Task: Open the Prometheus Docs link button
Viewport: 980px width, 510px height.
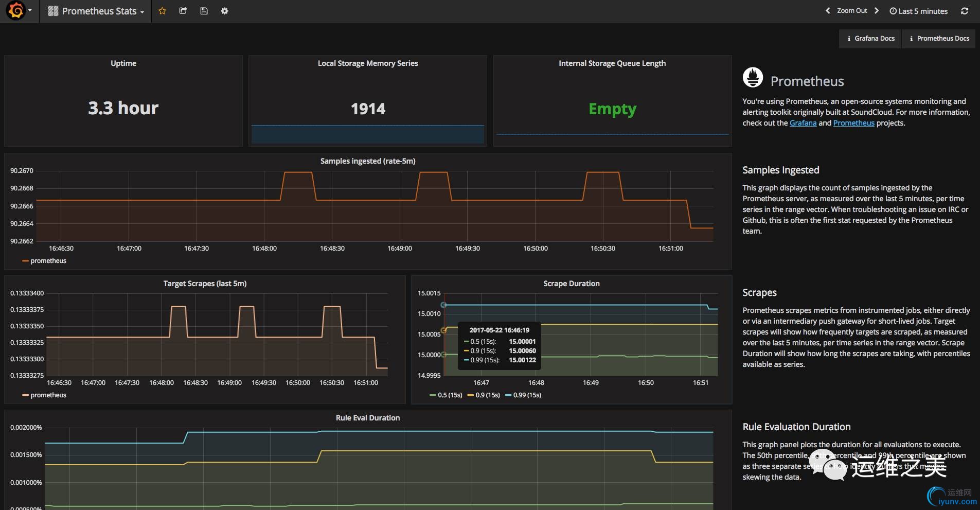Action: pyautogui.click(x=939, y=39)
